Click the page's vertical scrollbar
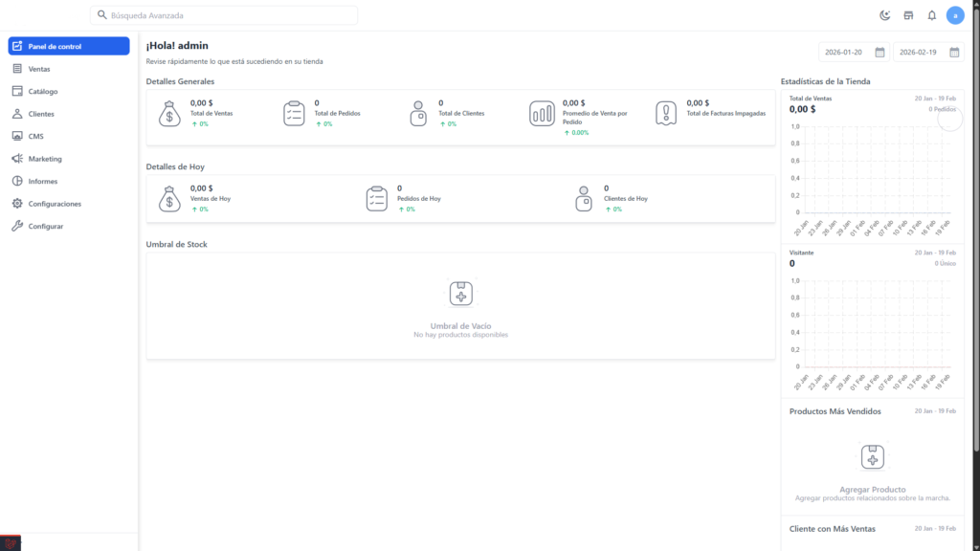 coord(975,239)
